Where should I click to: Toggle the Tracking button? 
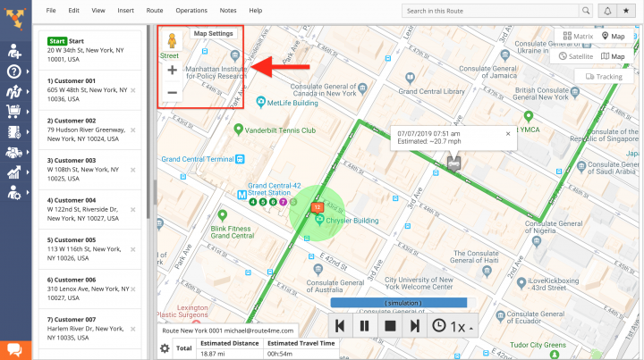pos(604,77)
